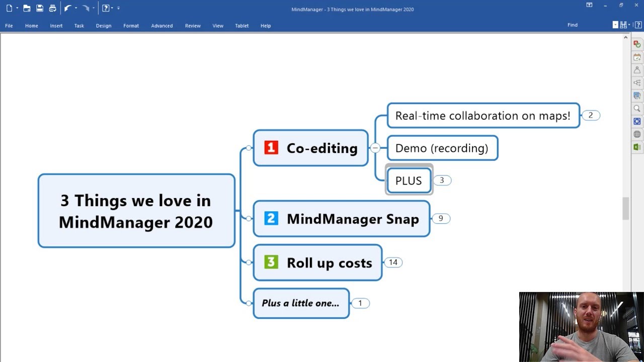The width and height of the screenshot is (644, 362).
Task: Open Help via the question mark beside Find
Action: click(637, 25)
